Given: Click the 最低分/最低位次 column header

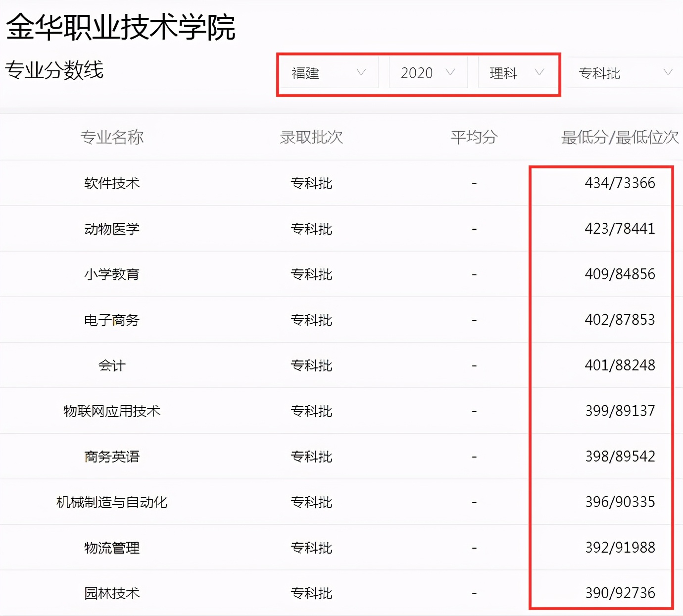Looking at the screenshot, I should [620, 137].
